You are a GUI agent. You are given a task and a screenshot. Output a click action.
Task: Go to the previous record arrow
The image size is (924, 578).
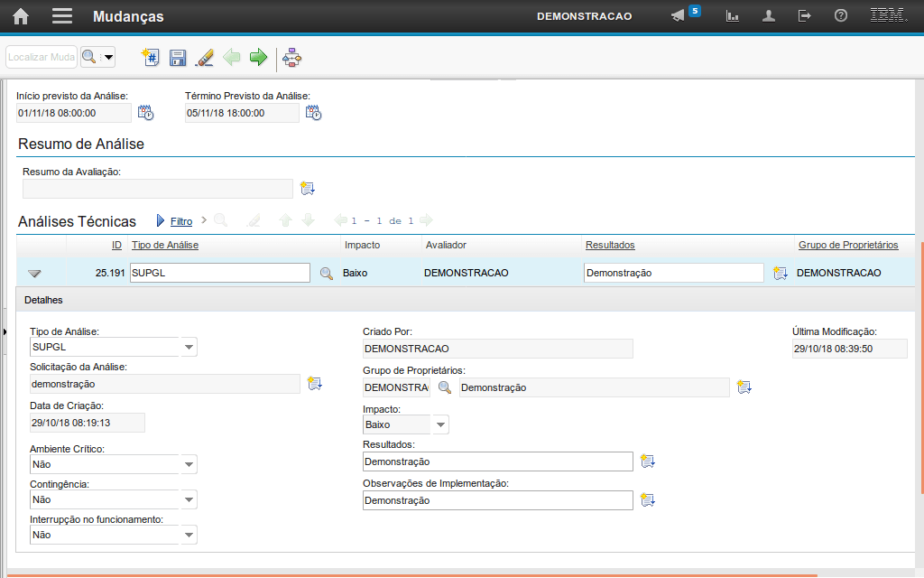coord(232,57)
